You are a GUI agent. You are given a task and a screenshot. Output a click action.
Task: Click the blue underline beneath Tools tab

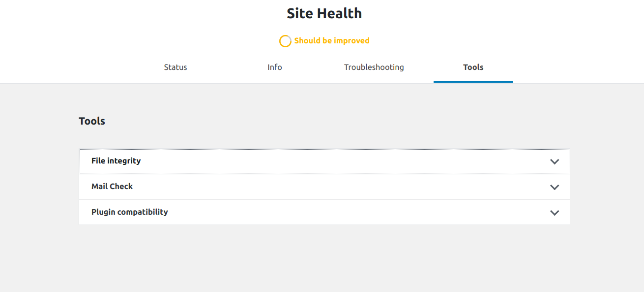(x=473, y=82)
